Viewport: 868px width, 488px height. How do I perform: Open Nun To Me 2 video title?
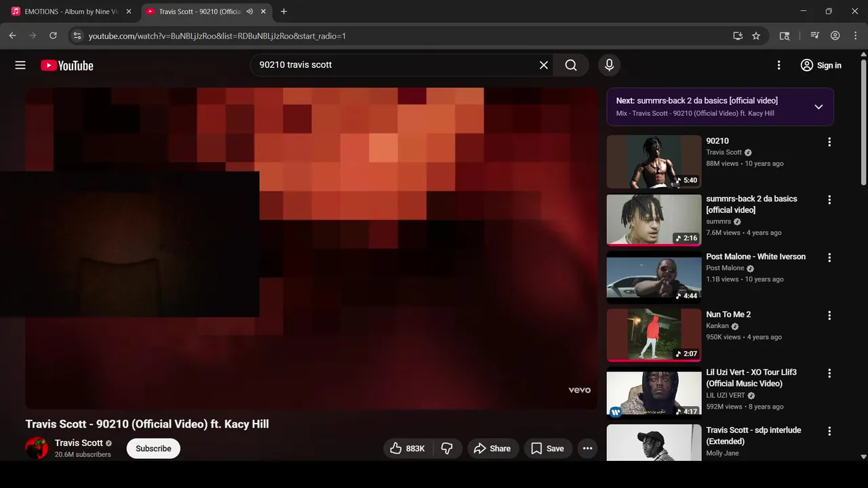click(728, 314)
